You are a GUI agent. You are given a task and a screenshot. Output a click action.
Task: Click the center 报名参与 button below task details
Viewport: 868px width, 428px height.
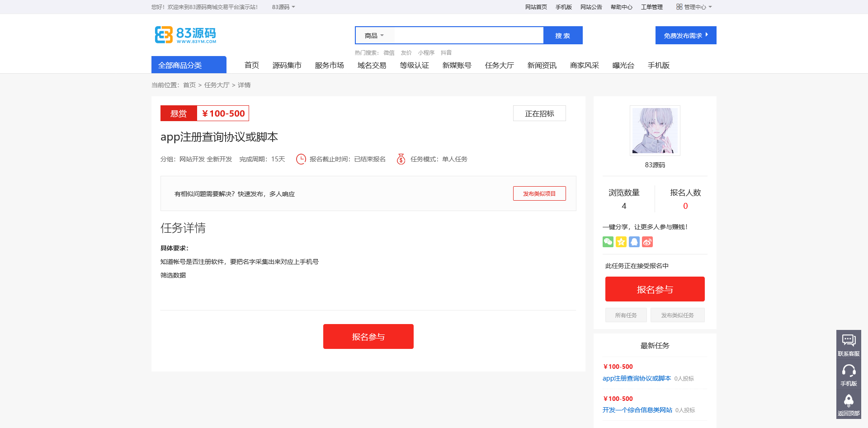click(x=368, y=336)
